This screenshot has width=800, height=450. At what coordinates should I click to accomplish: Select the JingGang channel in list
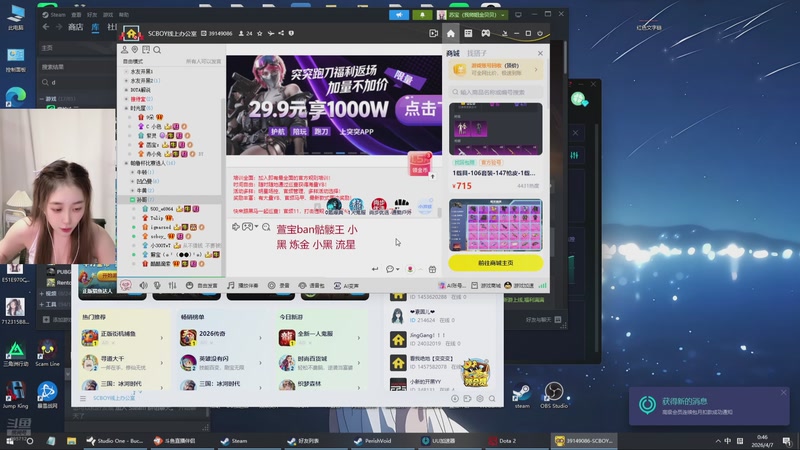439,339
